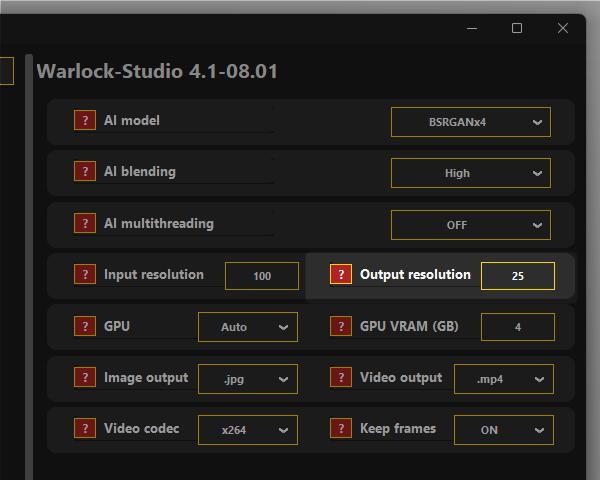Screen dimensions: 600x480
Task: Click the Warlock-Studio 4.1-08.01 title
Action: pos(157,72)
